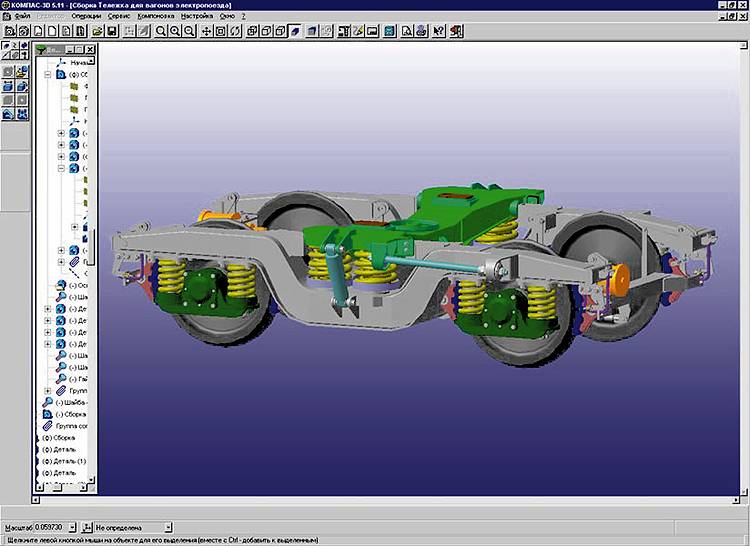Click the 3D viewport horizontal scrollbar left arrow
This screenshot has width=750, height=546.
tap(35, 500)
